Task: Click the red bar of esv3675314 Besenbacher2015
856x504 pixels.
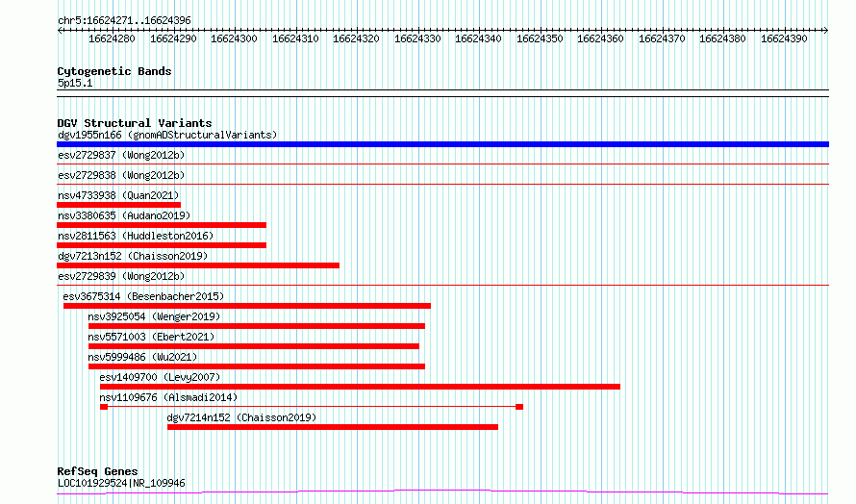Action: click(247, 306)
